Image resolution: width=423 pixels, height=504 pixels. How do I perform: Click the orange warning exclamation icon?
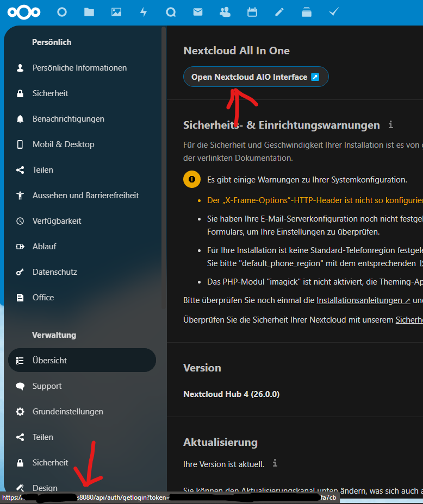point(191,179)
